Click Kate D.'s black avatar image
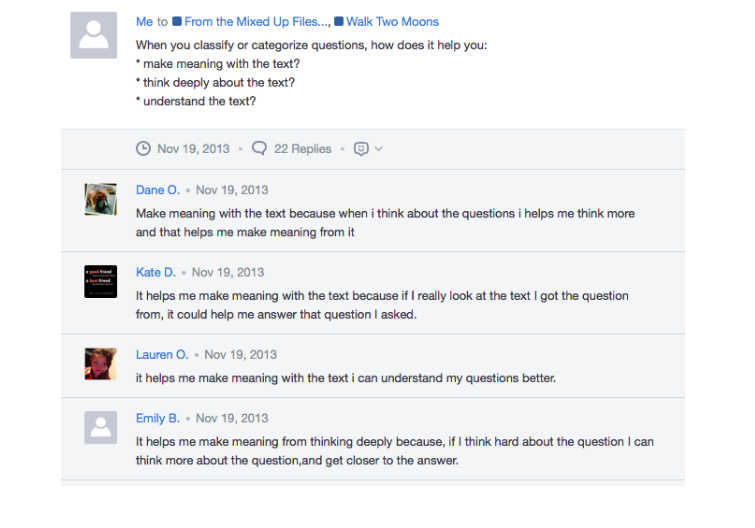 pyautogui.click(x=101, y=282)
